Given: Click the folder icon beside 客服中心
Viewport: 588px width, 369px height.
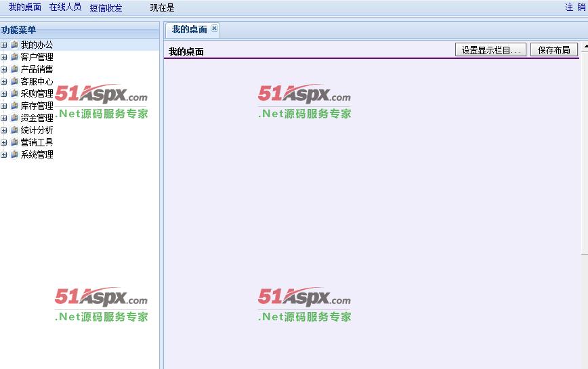Looking at the screenshot, I should (15, 81).
